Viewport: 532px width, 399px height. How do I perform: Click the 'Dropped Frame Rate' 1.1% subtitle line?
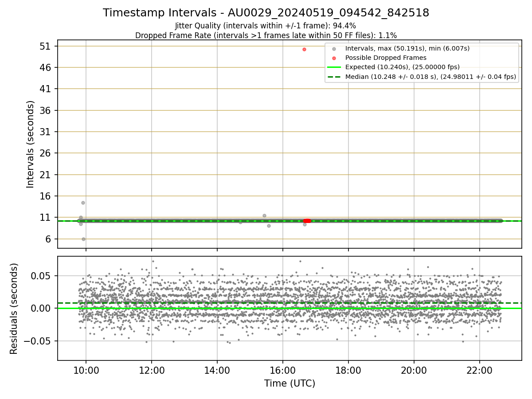pyautogui.click(x=266, y=35)
